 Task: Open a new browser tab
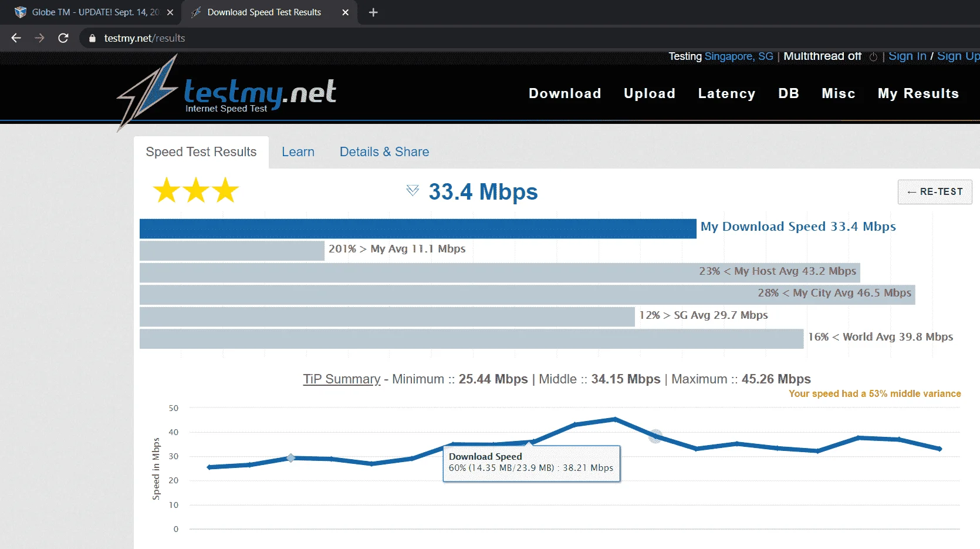click(x=373, y=12)
